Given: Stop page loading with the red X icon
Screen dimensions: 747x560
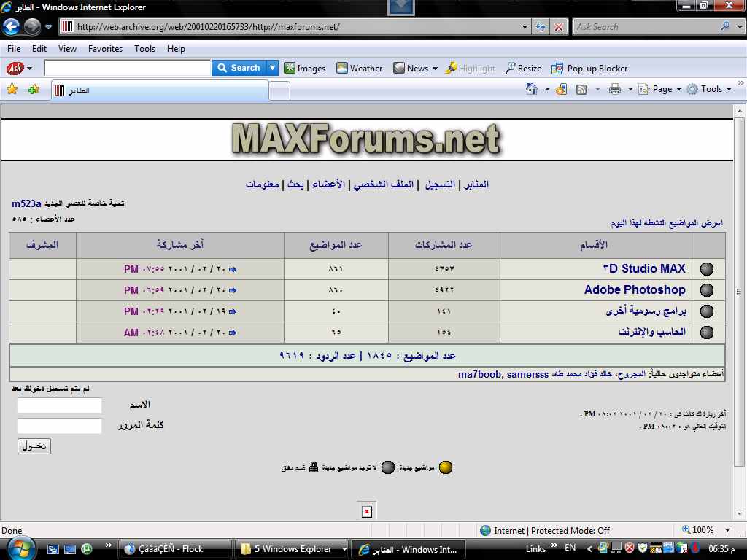Looking at the screenshot, I should click(x=558, y=27).
